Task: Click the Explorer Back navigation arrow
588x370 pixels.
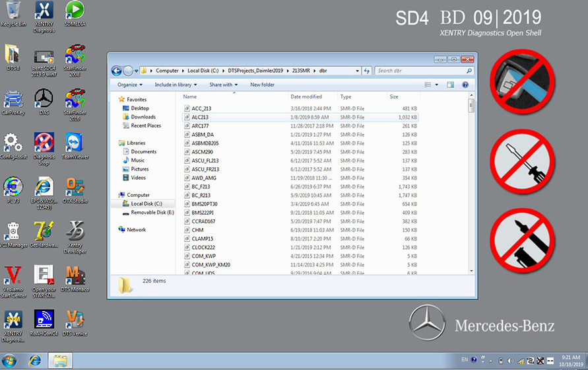Action: [117, 71]
